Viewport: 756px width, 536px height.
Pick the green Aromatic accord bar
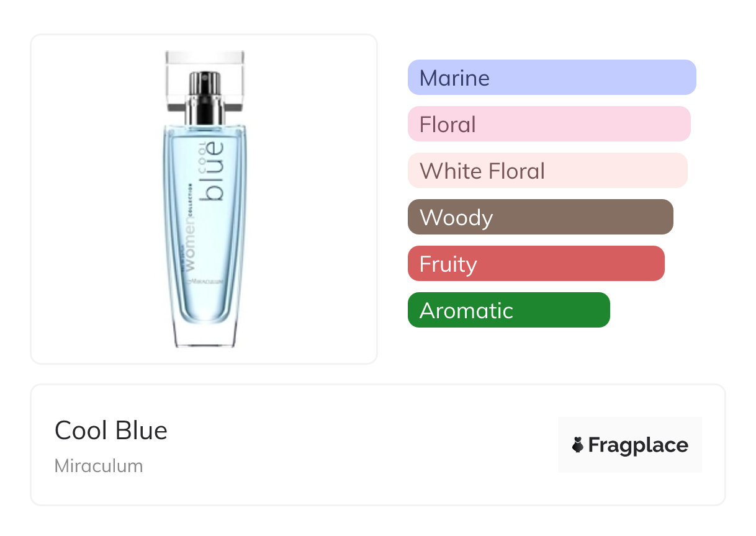pyautogui.click(x=508, y=310)
